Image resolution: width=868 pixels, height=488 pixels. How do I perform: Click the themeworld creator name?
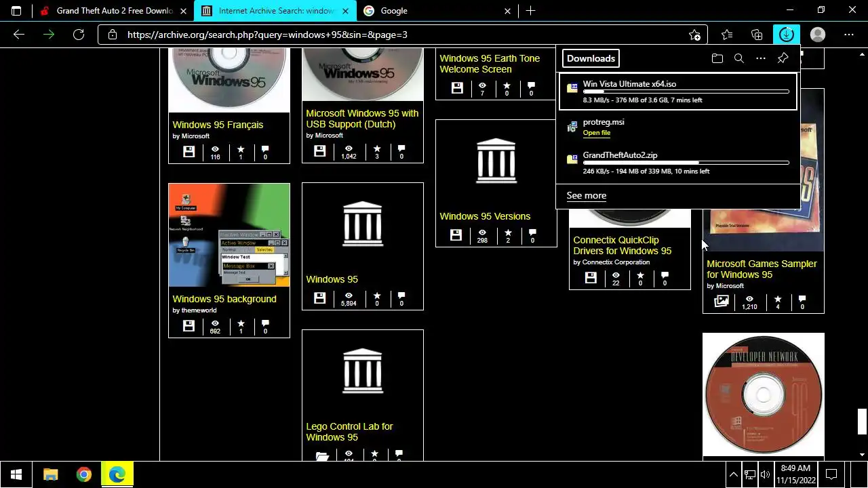coord(199,310)
